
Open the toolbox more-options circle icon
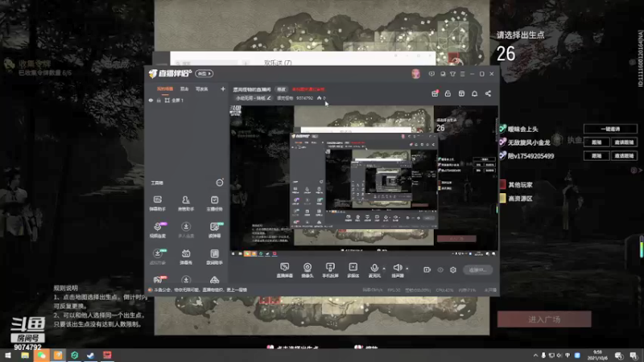220,183
